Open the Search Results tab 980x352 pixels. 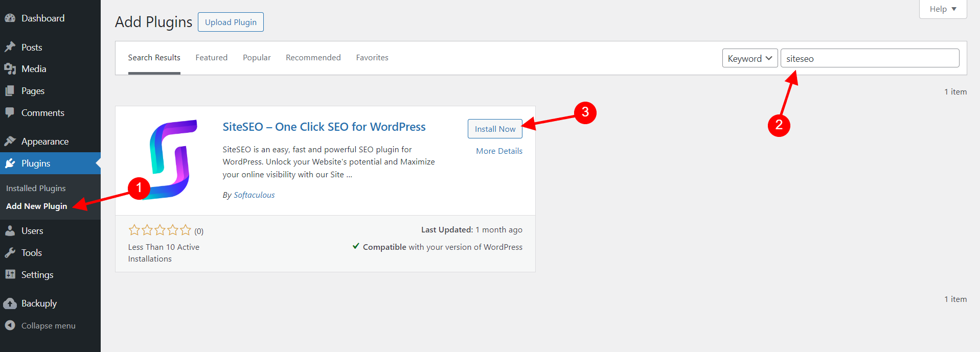click(154, 58)
